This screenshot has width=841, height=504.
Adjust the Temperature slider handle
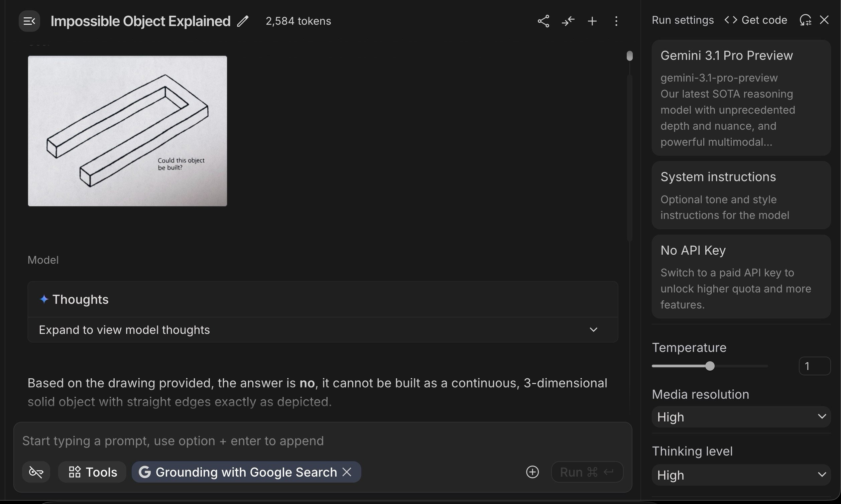pyautogui.click(x=710, y=366)
